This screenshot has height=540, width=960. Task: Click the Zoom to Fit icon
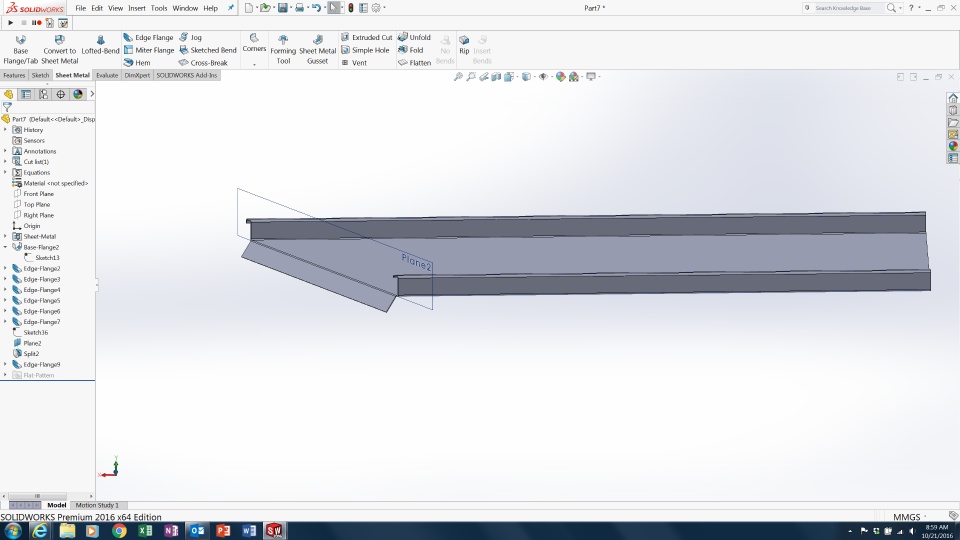(x=458, y=77)
